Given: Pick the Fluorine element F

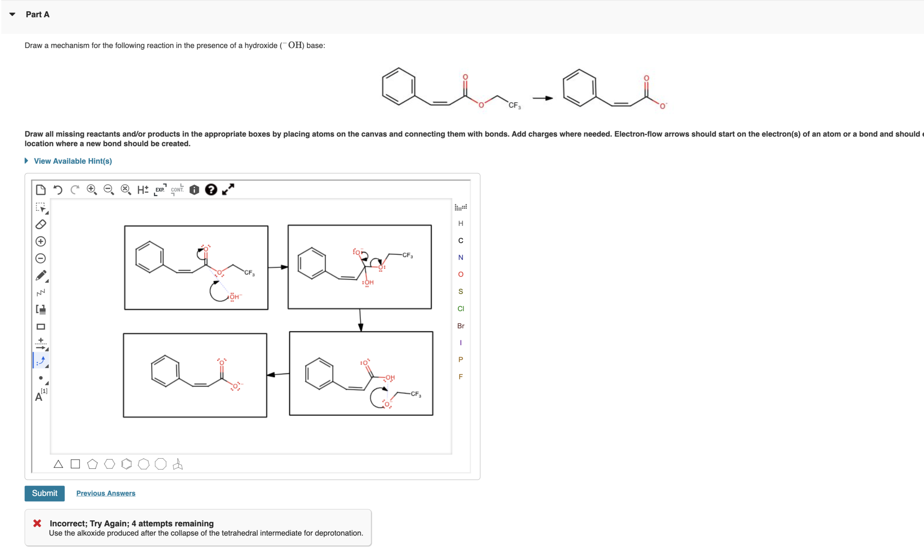Looking at the screenshot, I should [460, 377].
